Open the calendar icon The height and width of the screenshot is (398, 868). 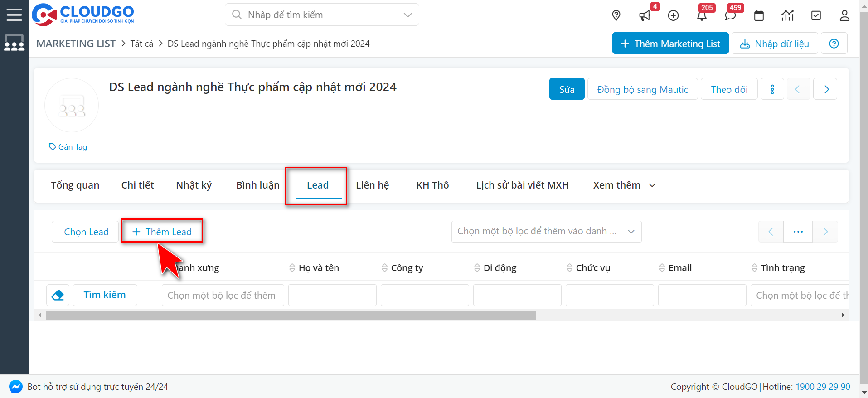[x=759, y=15]
